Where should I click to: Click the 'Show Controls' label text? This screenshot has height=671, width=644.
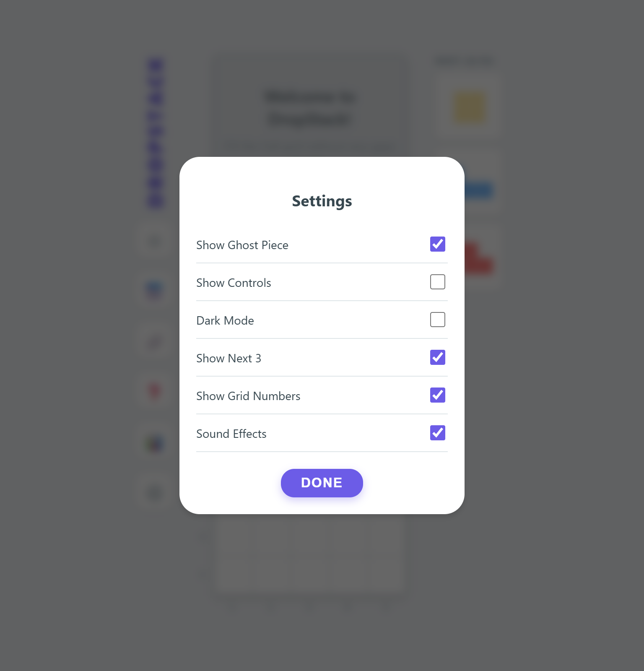[x=234, y=283]
